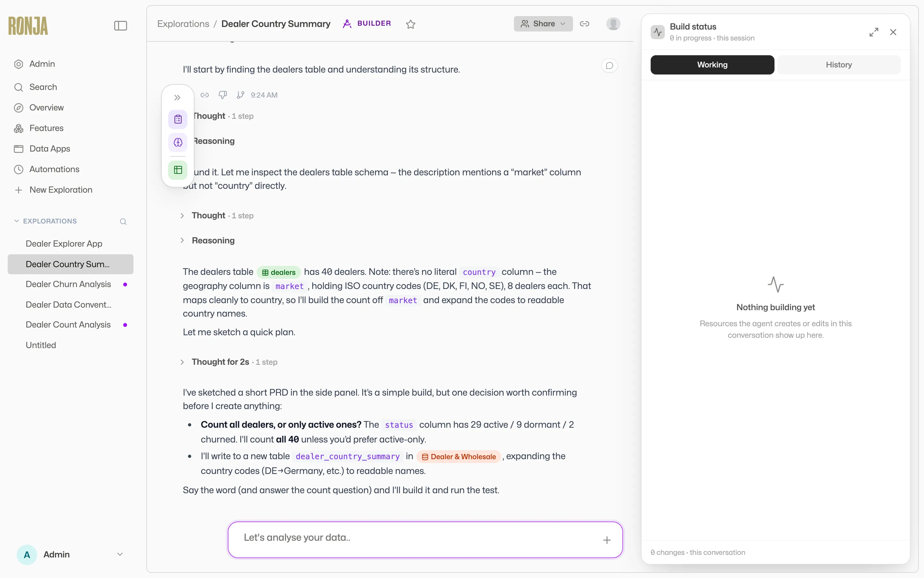Toggle the sidebar collapse icon
The image size is (924, 578).
coord(120,26)
